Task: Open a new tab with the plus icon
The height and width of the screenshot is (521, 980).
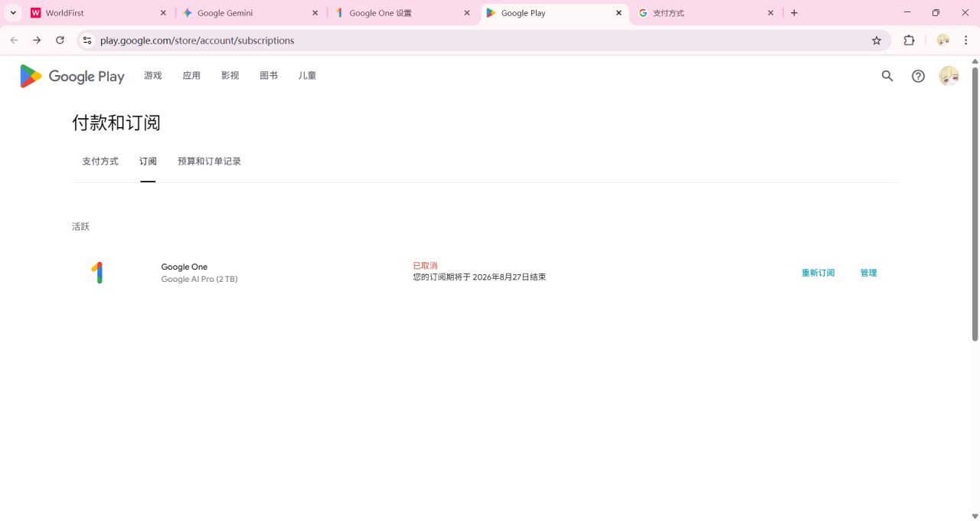Action: [794, 13]
